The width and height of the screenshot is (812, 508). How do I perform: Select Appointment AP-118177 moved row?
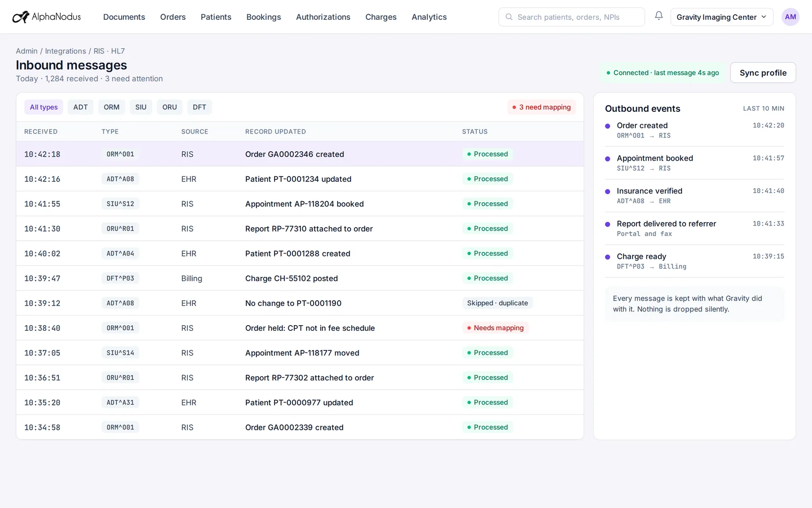coord(300,353)
